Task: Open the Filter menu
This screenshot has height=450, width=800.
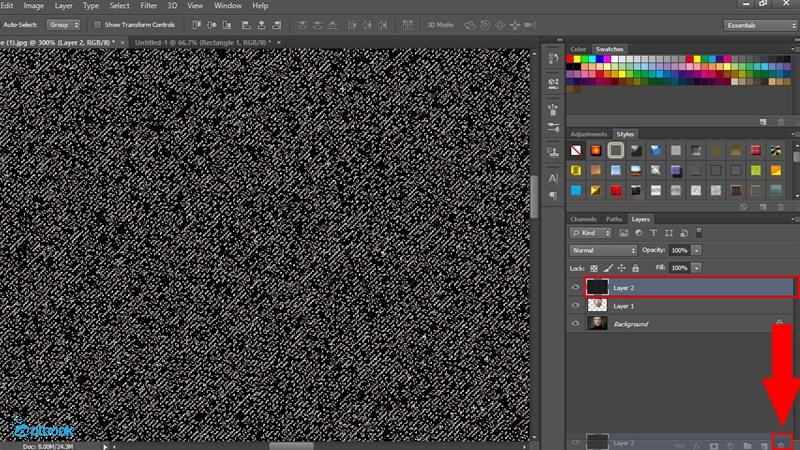Action: coord(148,6)
